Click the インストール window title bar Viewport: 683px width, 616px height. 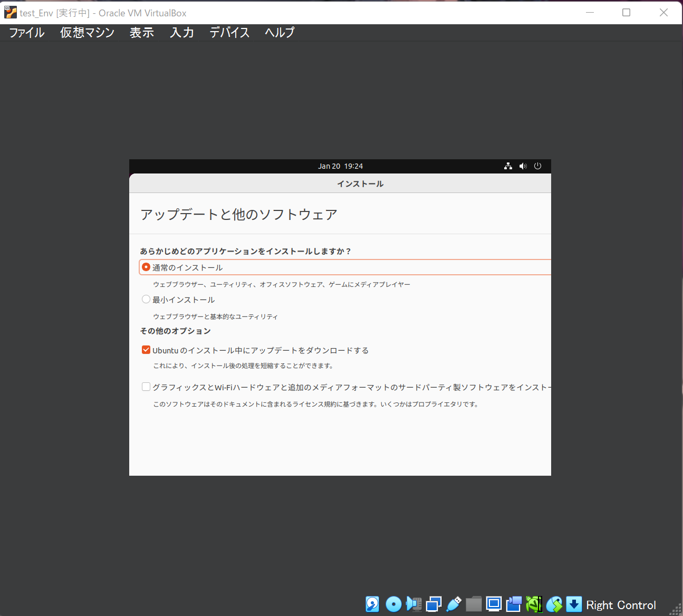point(340,184)
